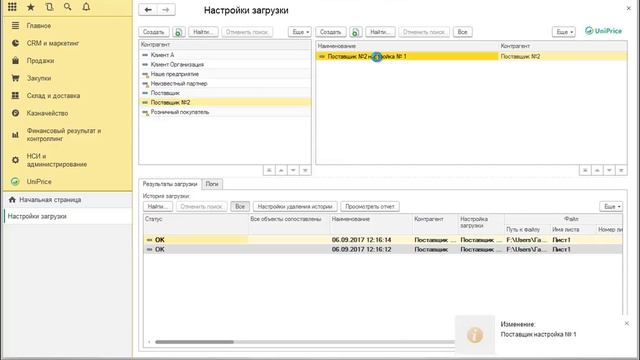Open the sections grid menu icon
Screen dimensions: 640x360
point(12,7)
